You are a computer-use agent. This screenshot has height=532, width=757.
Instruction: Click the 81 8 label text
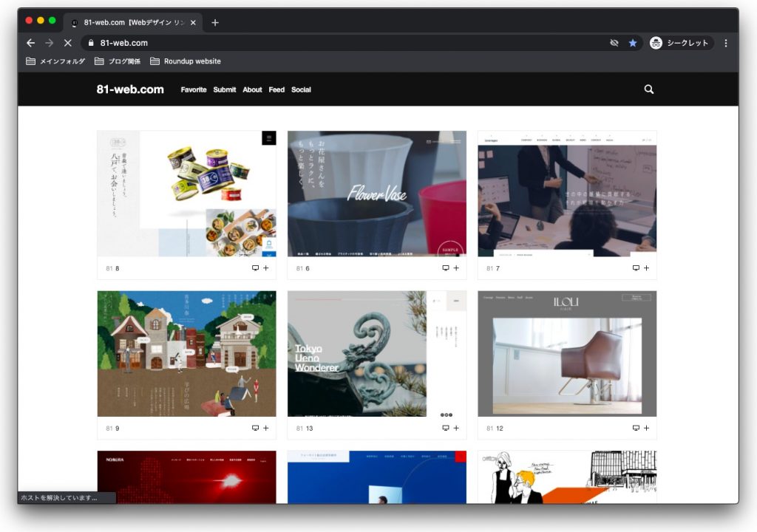tap(112, 268)
